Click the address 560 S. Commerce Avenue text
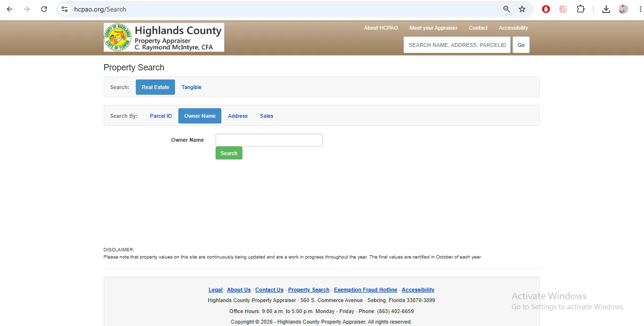 332,300
